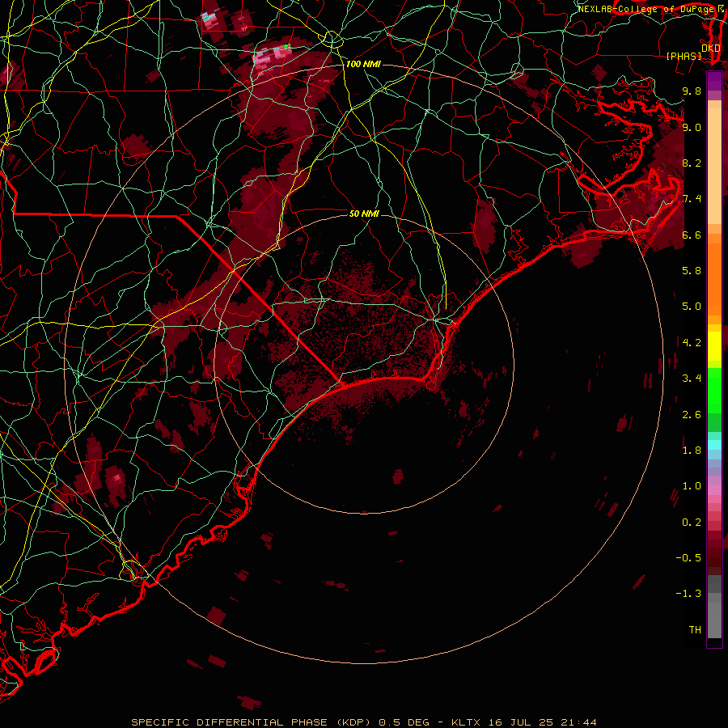Click the cyan segment of the color bar
728x728 pixels.
714,445
